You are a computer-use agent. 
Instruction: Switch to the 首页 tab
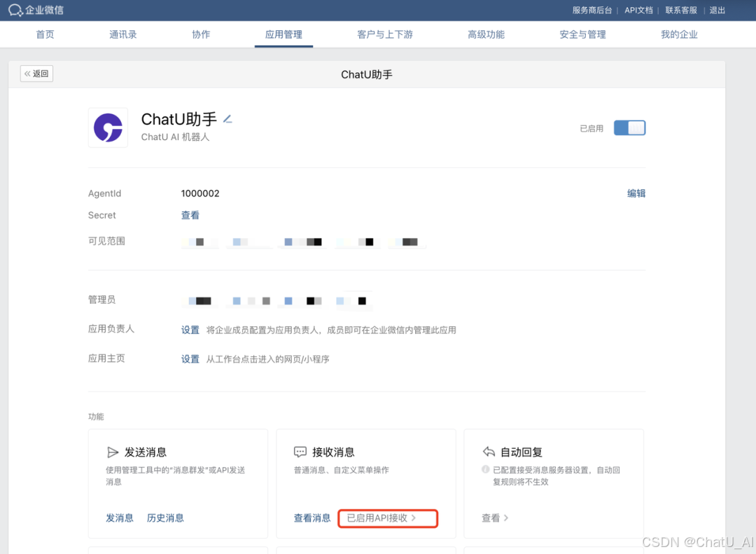point(45,34)
